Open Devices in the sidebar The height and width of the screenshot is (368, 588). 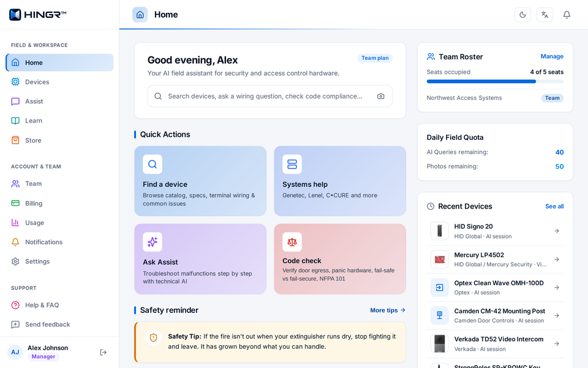(x=59, y=82)
